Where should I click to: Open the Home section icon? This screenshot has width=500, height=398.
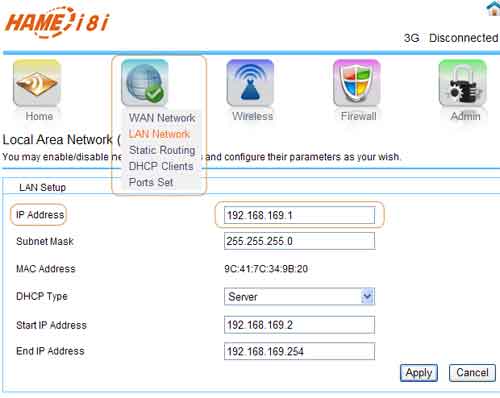click(x=37, y=83)
